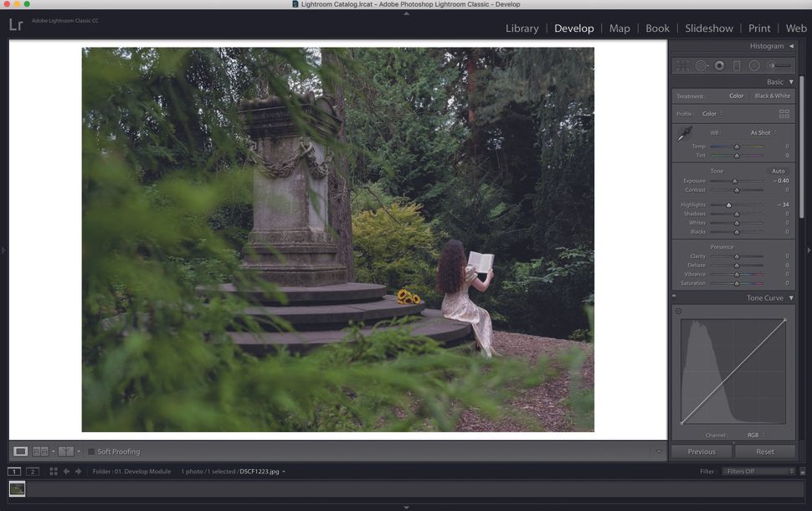Image resolution: width=812 pixels, height=511 pixels.
Task: Open the Spot Removal tool
Action: tap(702, 65)
